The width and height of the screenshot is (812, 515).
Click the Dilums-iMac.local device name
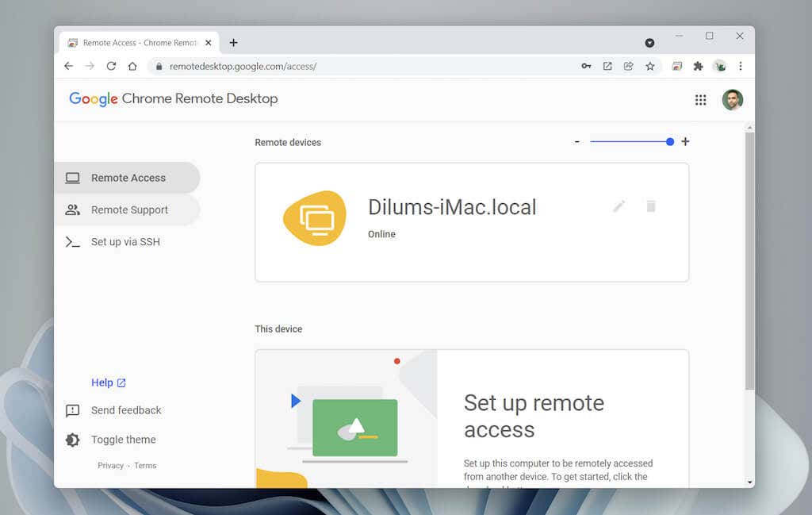tap(452, 207)
